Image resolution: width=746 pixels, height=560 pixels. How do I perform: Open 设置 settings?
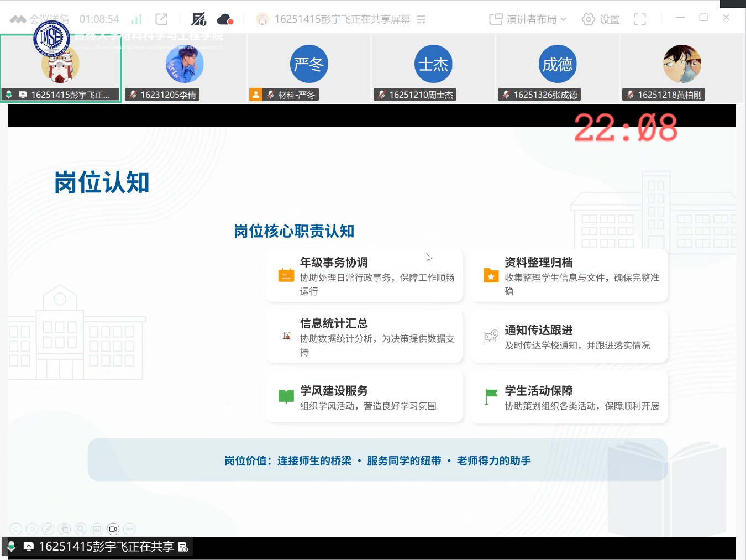601,19
